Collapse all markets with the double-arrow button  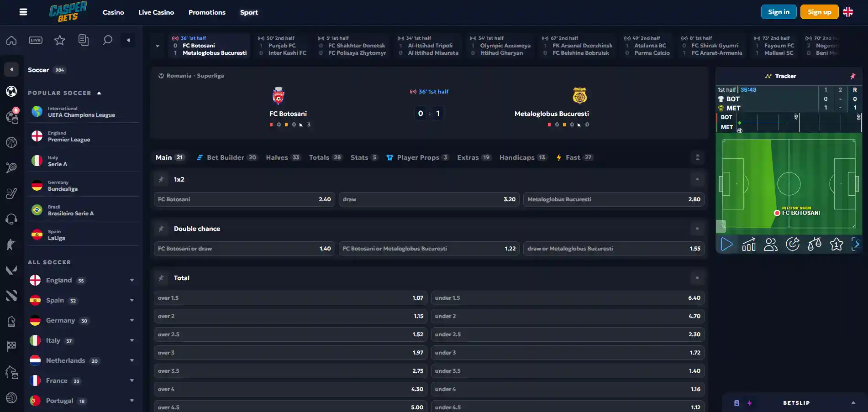(697, 157)
